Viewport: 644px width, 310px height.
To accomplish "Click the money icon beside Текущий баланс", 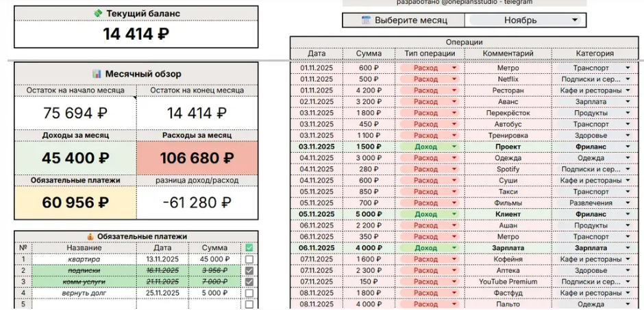I will click(98, 13).
